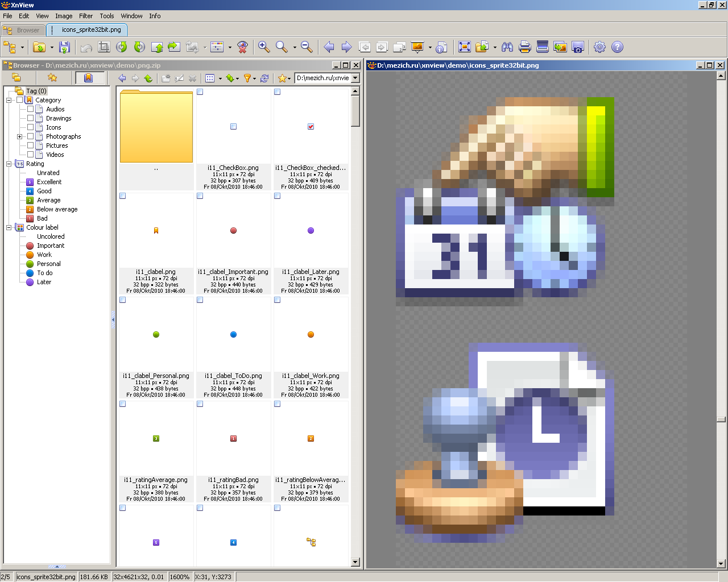Open the zoom magnifier dropdown arrow
The image size is (728, 582).
click(295, 47)
